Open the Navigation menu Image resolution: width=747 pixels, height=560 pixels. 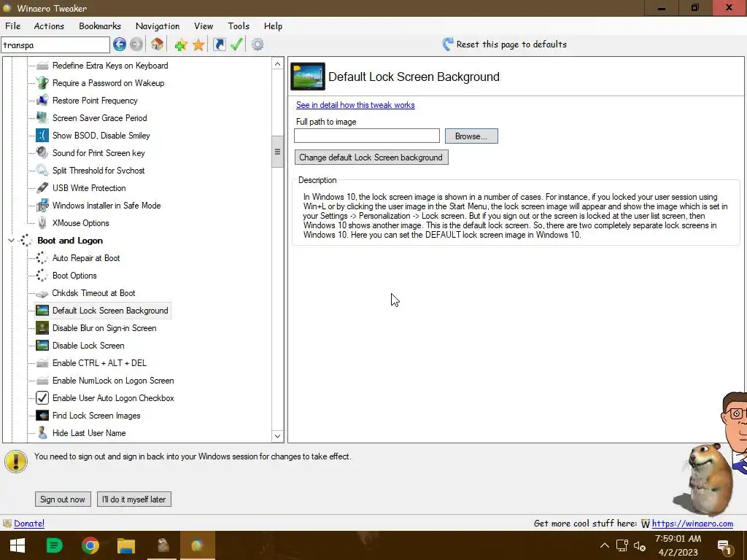point(158,26)
